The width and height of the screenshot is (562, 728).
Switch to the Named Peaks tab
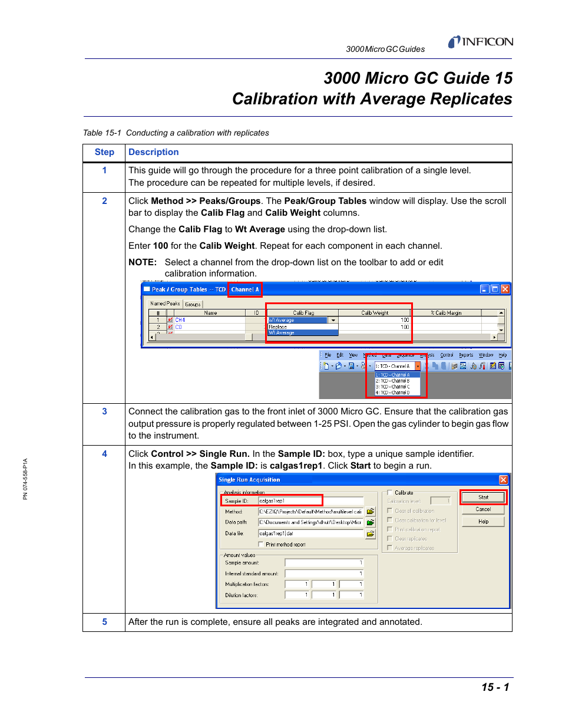pyautogui.click(x=165, y=304)
